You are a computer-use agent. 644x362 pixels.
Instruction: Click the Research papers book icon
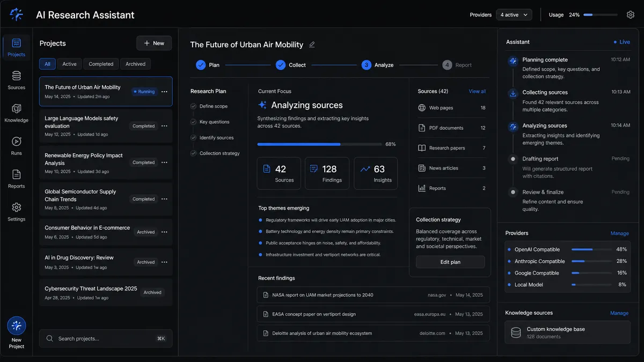click(x=422, y=148)
